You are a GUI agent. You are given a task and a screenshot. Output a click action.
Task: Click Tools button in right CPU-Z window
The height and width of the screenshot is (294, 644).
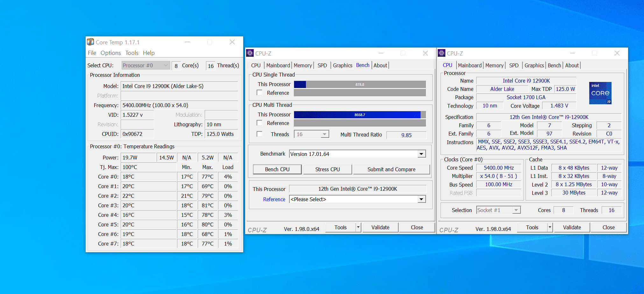(532, 227)
